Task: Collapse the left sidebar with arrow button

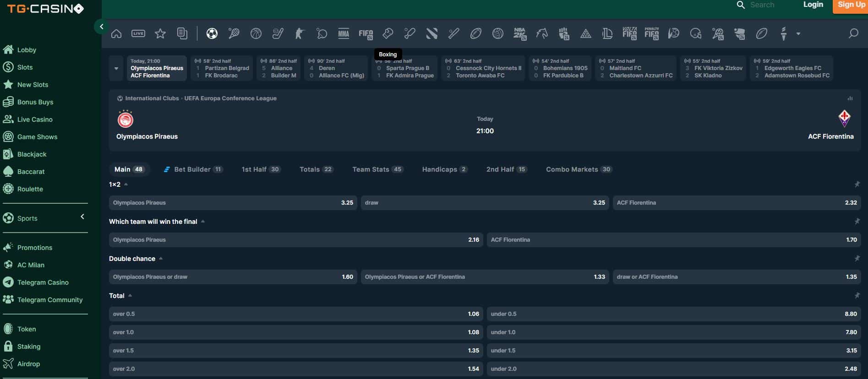Action: pos(101,27)
